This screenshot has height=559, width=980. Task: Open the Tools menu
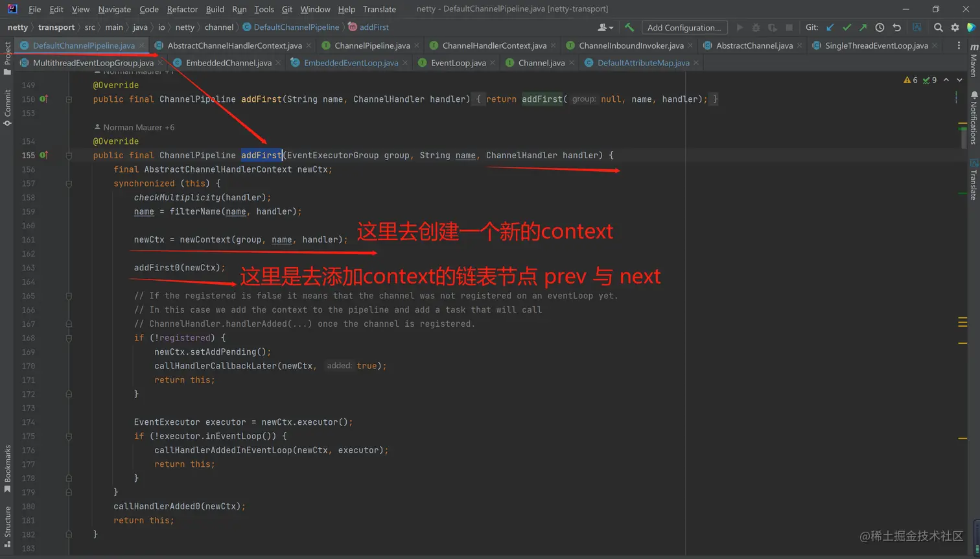click(264, 9)
